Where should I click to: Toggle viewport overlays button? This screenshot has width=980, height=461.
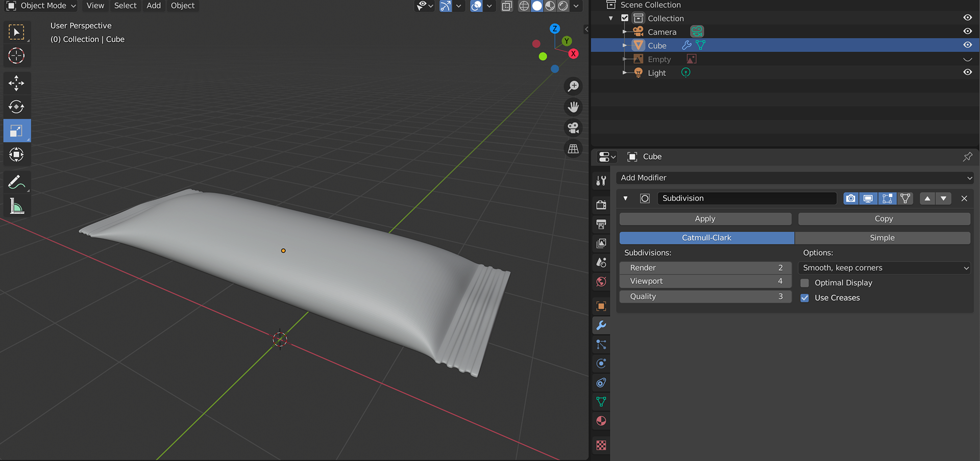(x=476, y=6)
